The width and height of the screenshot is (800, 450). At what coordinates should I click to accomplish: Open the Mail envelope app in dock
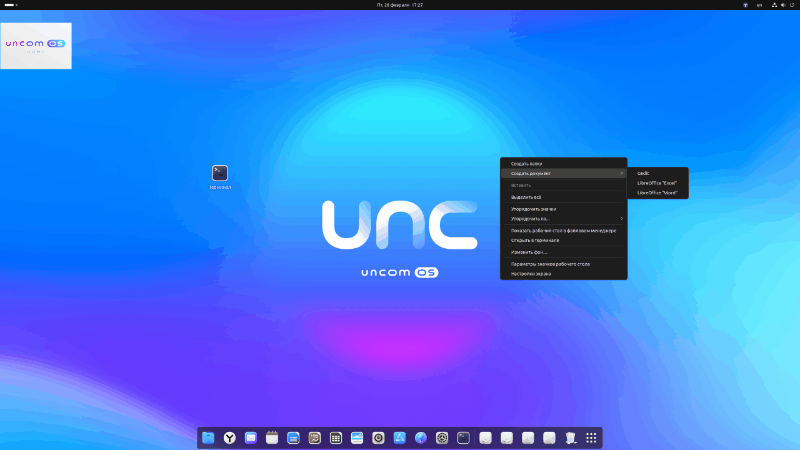251,438
